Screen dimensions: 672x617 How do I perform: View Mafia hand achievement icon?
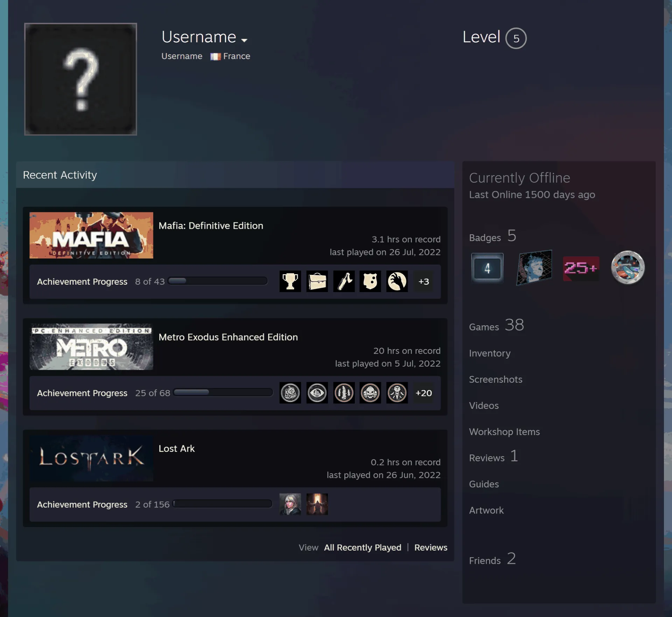397,281
